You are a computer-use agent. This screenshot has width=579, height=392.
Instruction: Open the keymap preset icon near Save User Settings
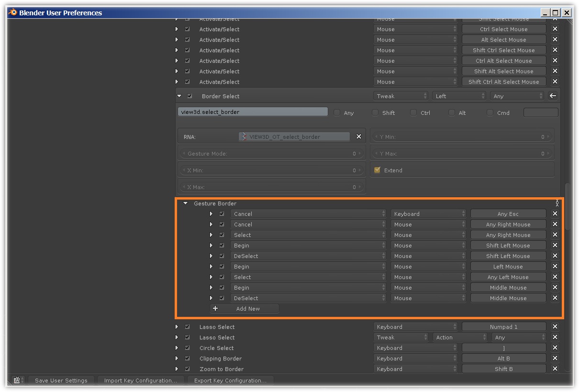tap(16, 380)
